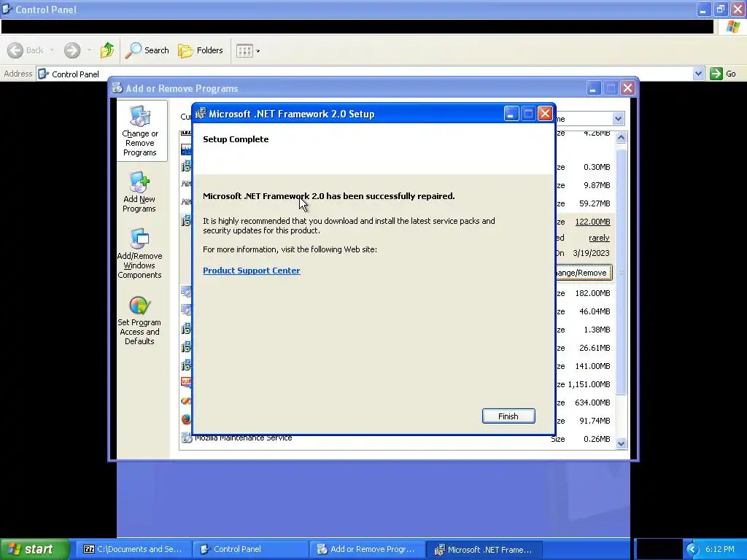Click the 1,151.00MB size value
This screenshot has height=560, width=747.
(x=589, y=384)
